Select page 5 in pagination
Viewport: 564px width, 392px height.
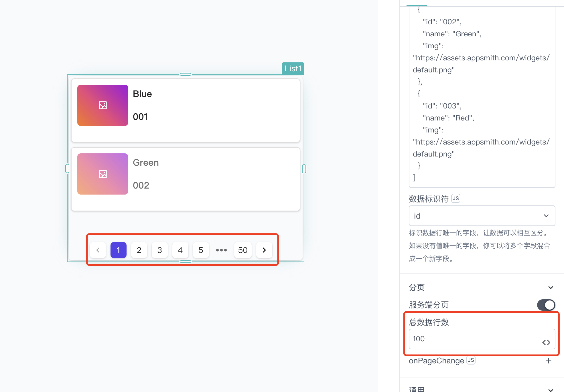(x=201, y=250)
